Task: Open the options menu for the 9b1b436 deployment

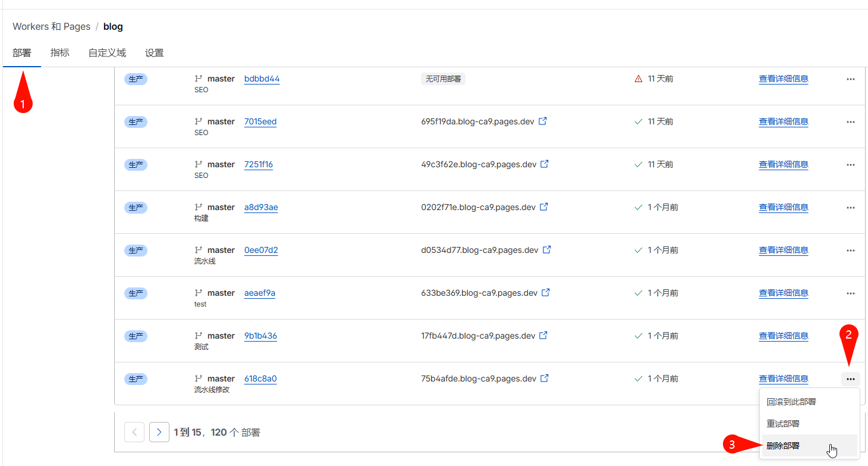Action: 850,336
